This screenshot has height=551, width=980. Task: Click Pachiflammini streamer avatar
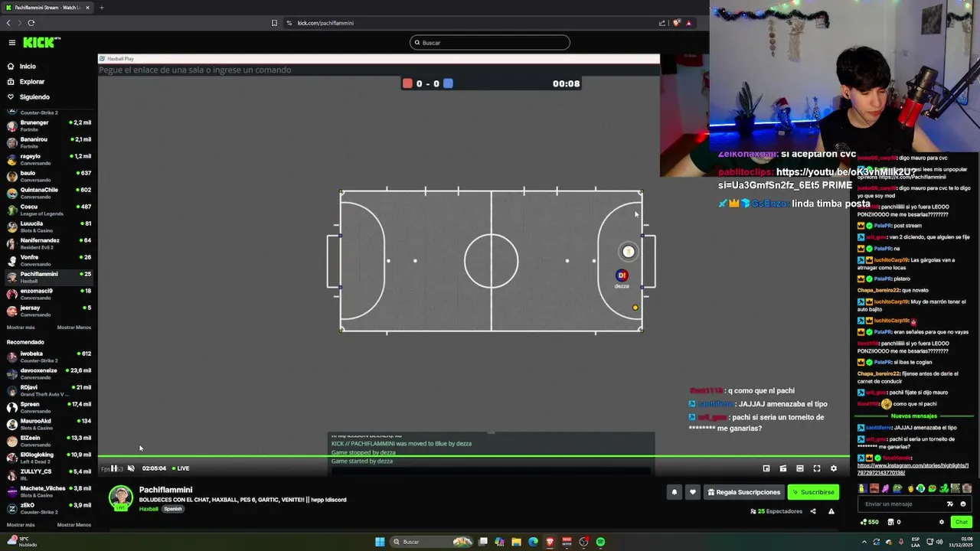tap(120, 497)
